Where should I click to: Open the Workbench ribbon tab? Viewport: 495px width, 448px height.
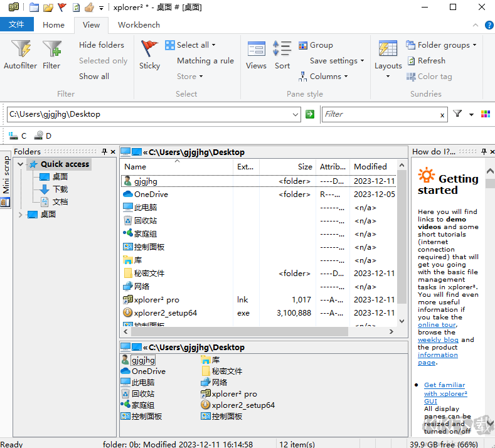point(139,25)
